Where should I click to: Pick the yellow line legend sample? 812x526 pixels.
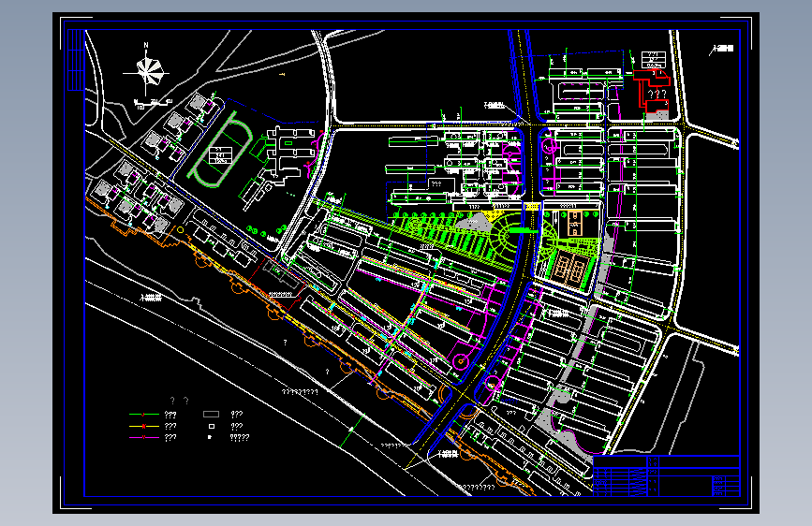tap(143, 426)
